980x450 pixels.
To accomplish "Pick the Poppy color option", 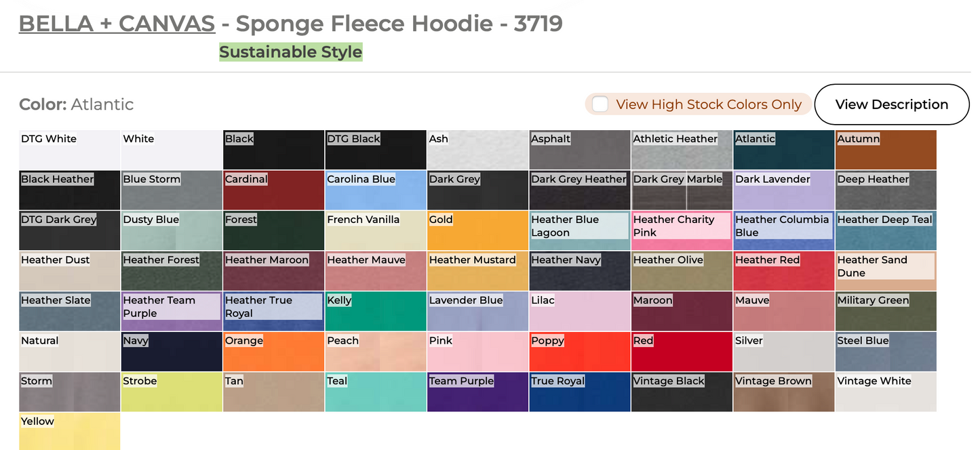I will pos(579,351).
